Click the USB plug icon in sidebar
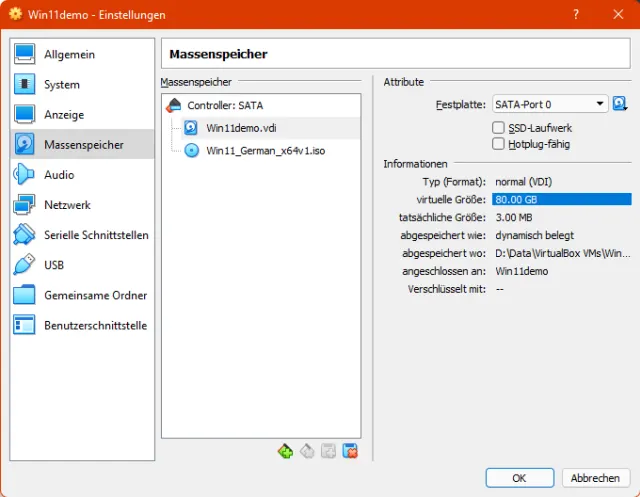Image resolution: width=640 pixels, height=497 pixels. pos(25,265)
